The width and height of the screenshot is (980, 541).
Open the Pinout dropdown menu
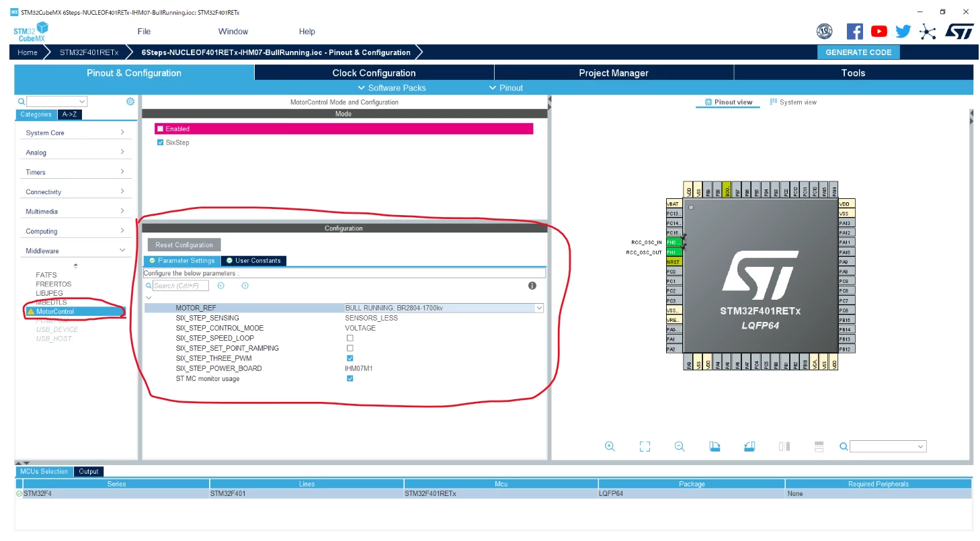tap(506, 88)
